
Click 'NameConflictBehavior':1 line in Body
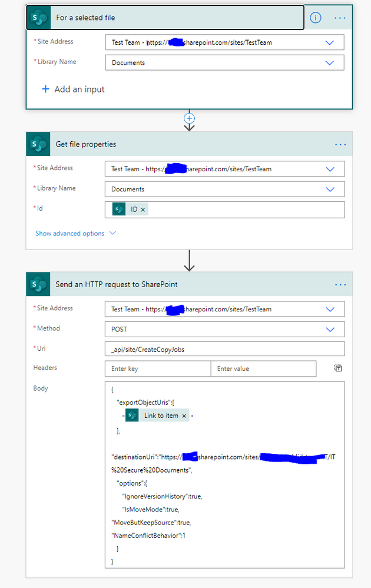coord(148,536)
